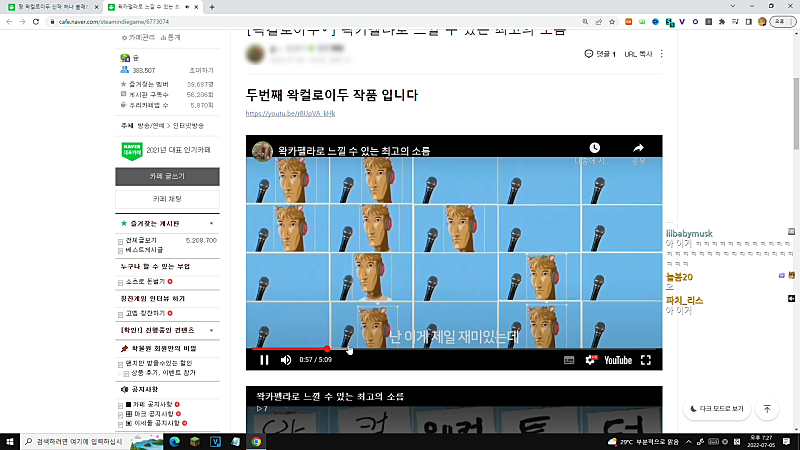Image resolution: width=800 pixels, height=450 pixels.
Task: Toggle the browser side panel icon
Action: pyautogui.click(x=748, y=22)
